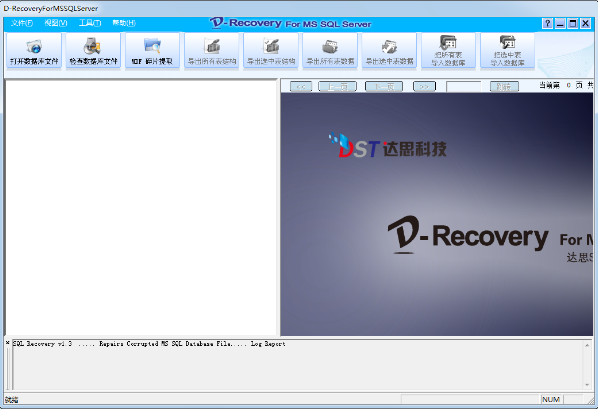The height and width of the screenshot is (409, 598).
Task: Click the question mark help button
Action: click(547, 24)
